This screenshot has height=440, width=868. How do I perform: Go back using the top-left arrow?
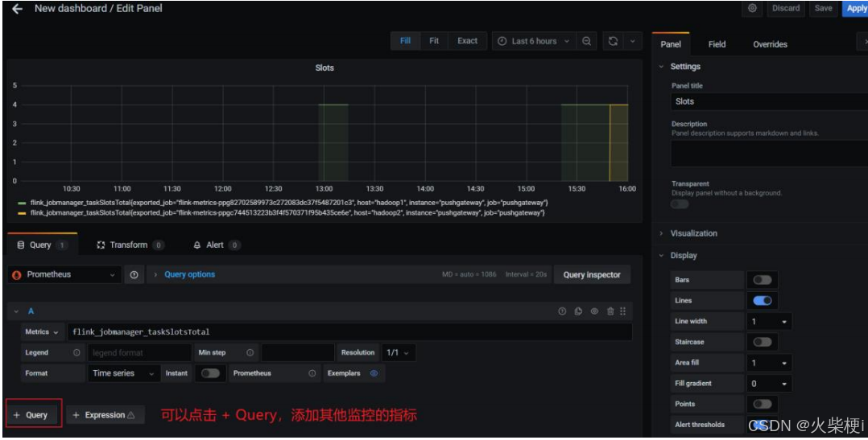[17, 9]
